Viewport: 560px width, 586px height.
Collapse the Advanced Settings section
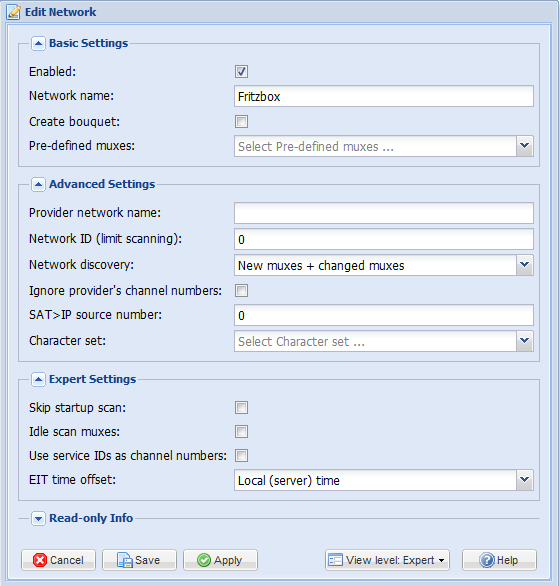38,184
